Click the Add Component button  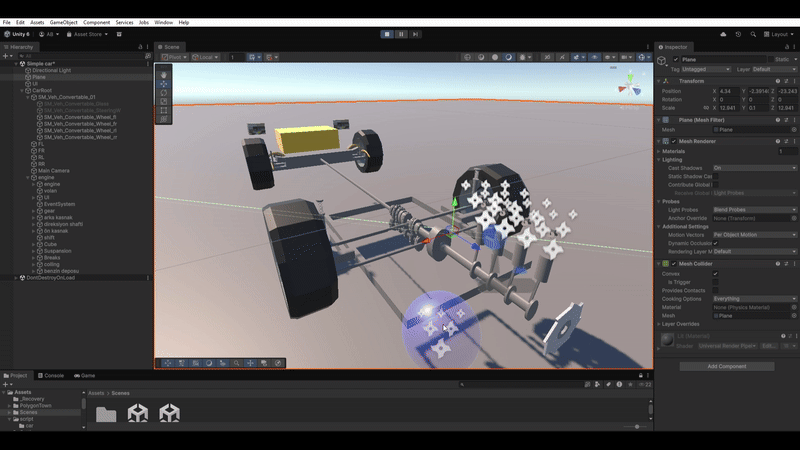(726, 366)
